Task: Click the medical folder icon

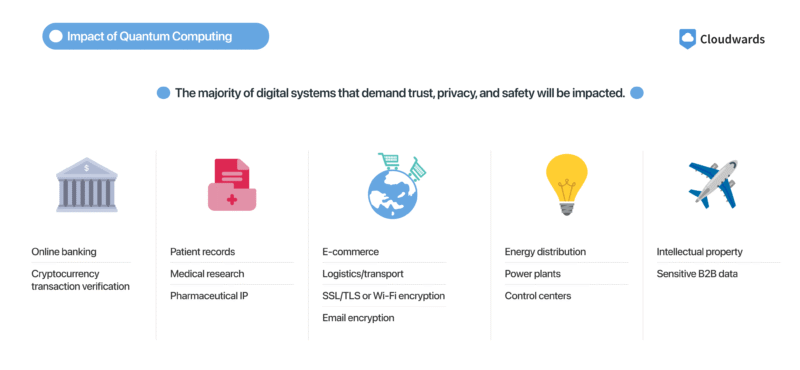Action: [232, 184]
